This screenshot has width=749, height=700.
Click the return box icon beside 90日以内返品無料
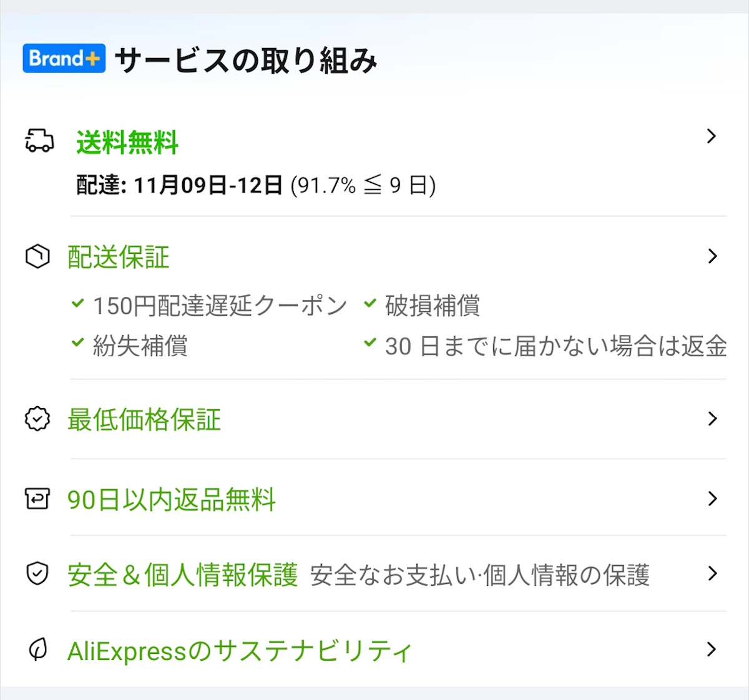pyautogui.click(x=37, y=498)
